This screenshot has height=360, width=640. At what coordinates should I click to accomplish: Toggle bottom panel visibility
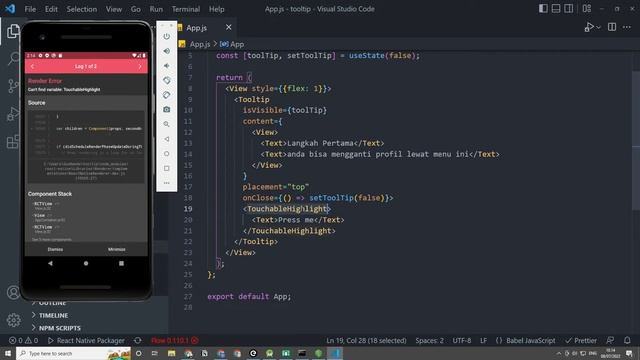click(556, 9)
